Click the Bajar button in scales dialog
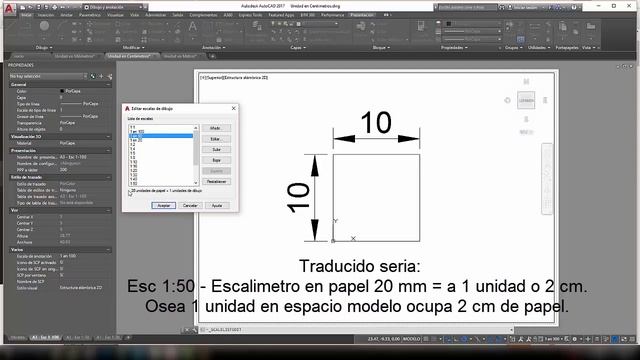 pyautogui.click(x=216, y=160)
